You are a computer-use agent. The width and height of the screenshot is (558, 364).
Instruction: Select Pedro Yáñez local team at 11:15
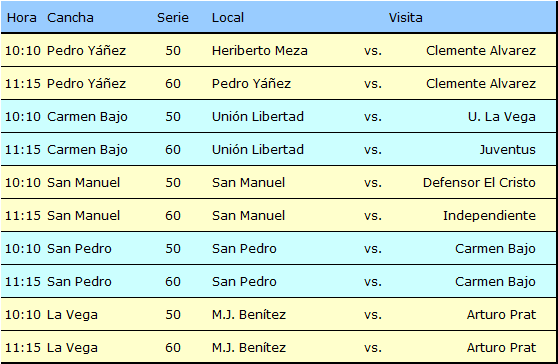coord(251,84)
